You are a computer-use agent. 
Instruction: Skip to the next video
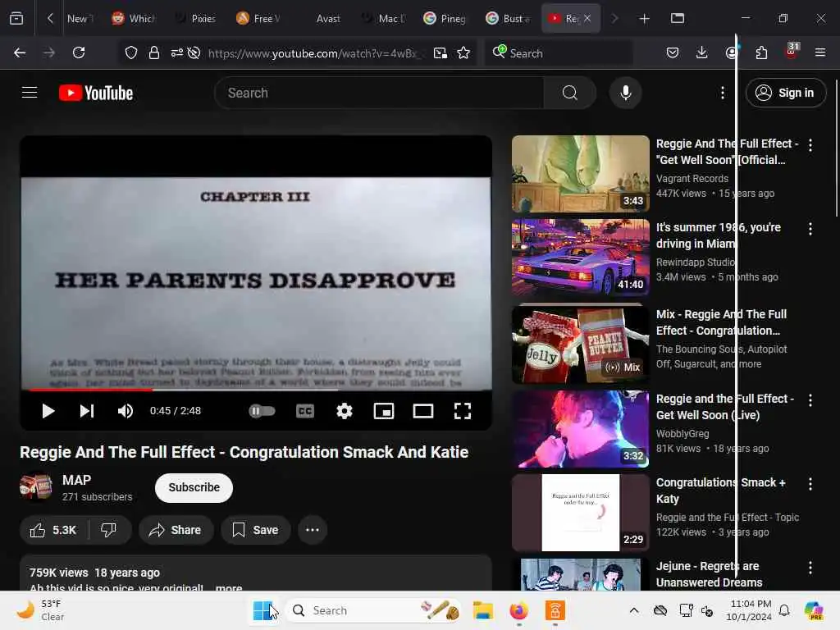pyautogui.click(x=87, y=411)
